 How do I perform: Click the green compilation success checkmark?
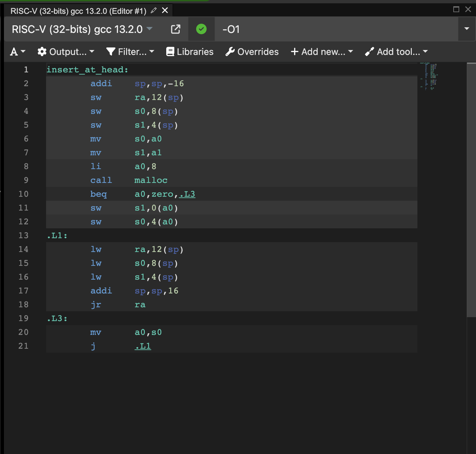(201, 29)
